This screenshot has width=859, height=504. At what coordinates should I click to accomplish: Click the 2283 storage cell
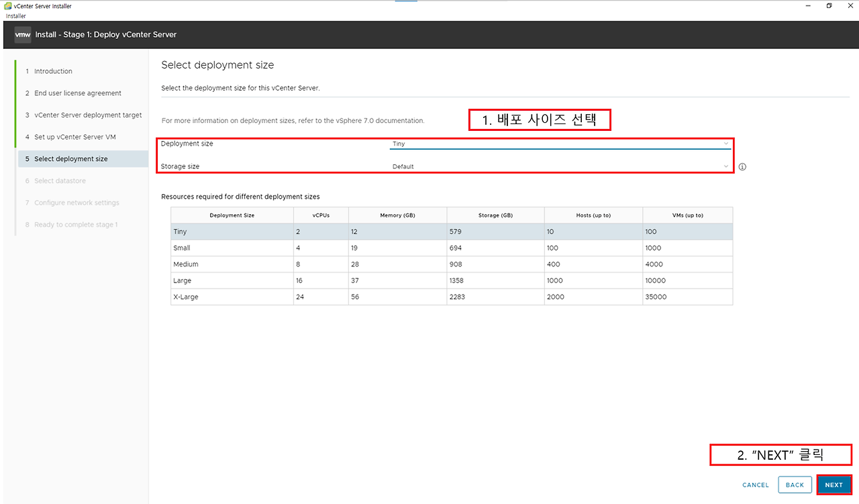pyautogui.click(x=495, y=297)
